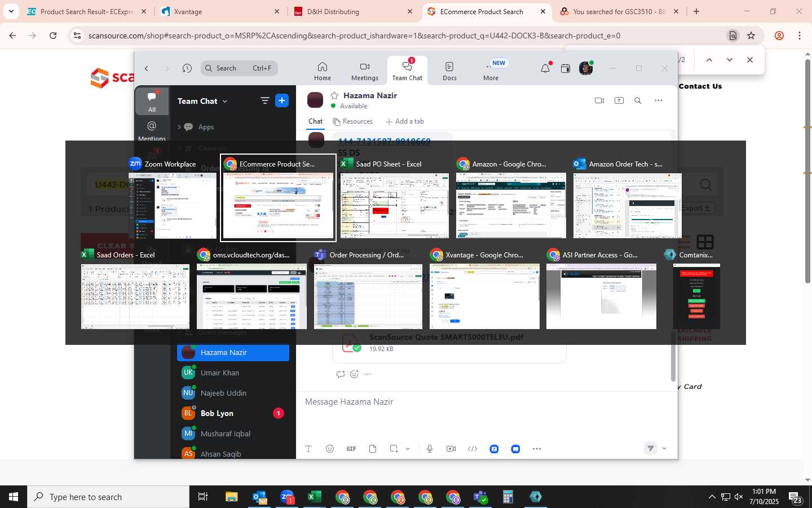Open Hazama Nazir direct message

click(x=233, y=352)
